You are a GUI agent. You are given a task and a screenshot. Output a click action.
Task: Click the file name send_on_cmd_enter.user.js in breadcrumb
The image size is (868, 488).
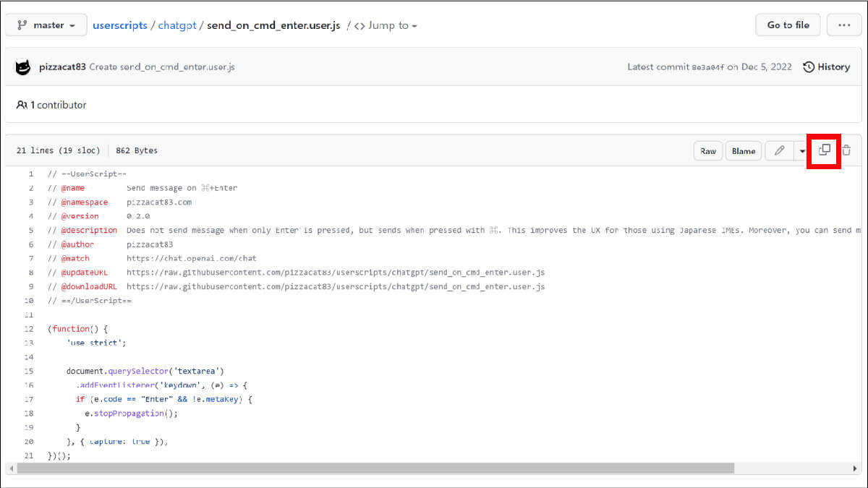tap(273, 25)
